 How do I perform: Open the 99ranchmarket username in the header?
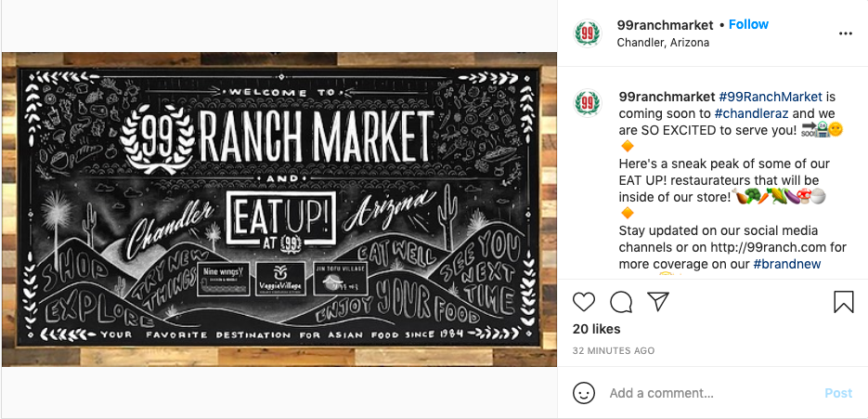[666, 25]
